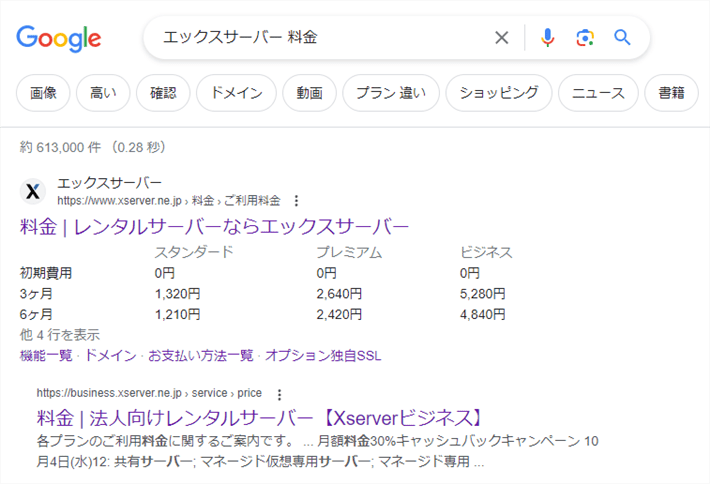Screen dimensions: 710x484
Task: Open Google Lens image search icon
Action: (x=585, y=38)
